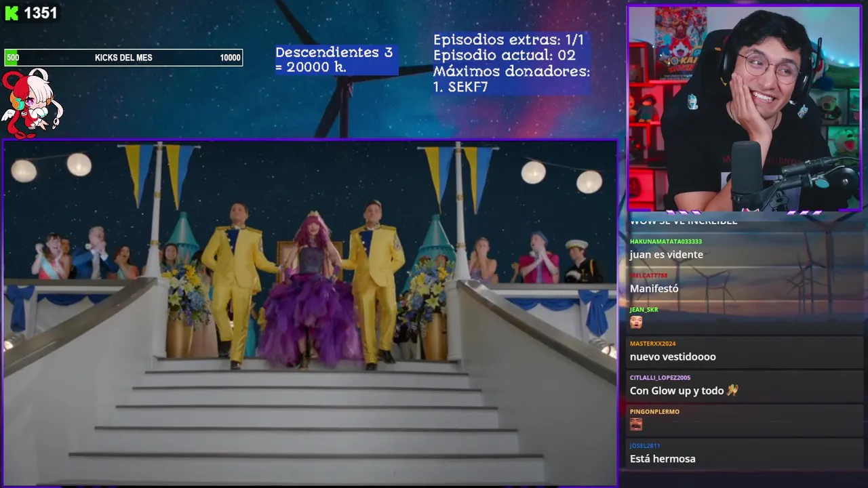Click the 'Episodio actual: 02' line

504,56
